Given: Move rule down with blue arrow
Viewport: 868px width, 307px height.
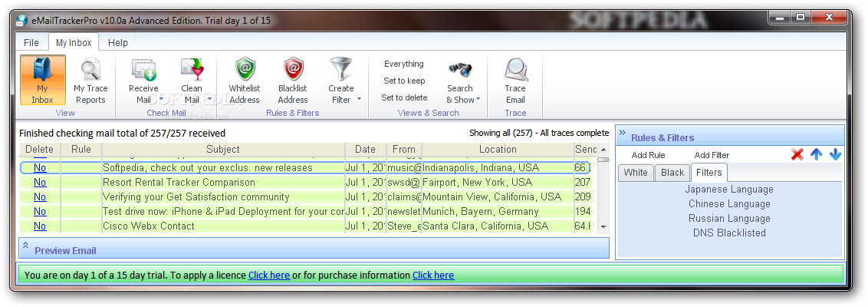Looking at the screenshot, I should [835, 154].
